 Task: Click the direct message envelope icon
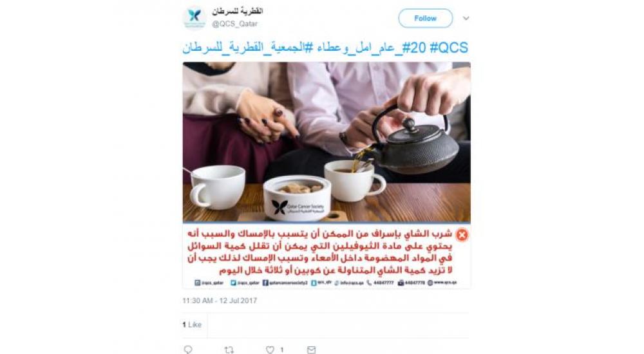(311, 350)
